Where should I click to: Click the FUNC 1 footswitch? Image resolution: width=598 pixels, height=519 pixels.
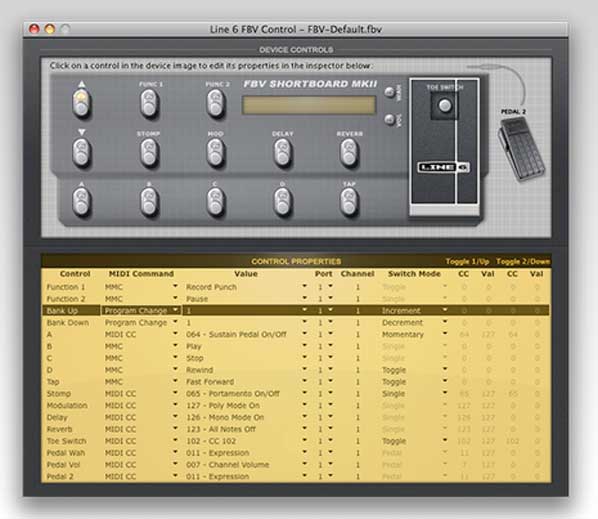tap(149, 103)
